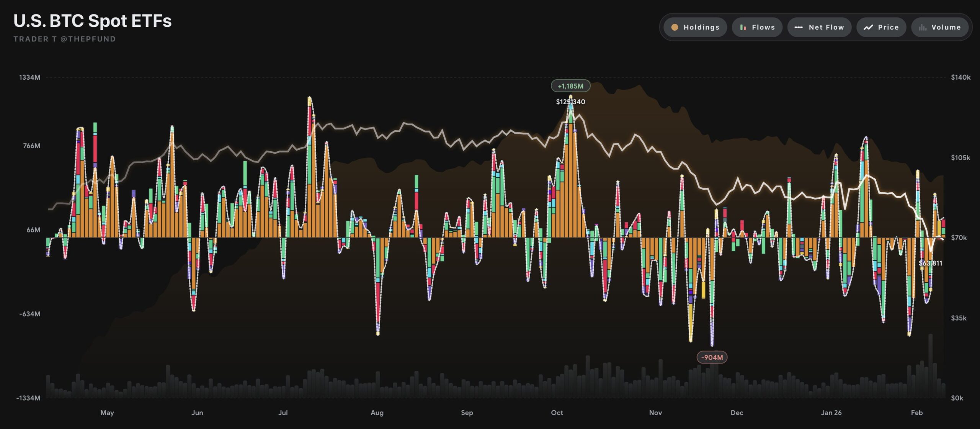Screen dimensions: 980x429
Task: Click the Oct date axis label
Action: pyautogui.click(x=557, y=413)
